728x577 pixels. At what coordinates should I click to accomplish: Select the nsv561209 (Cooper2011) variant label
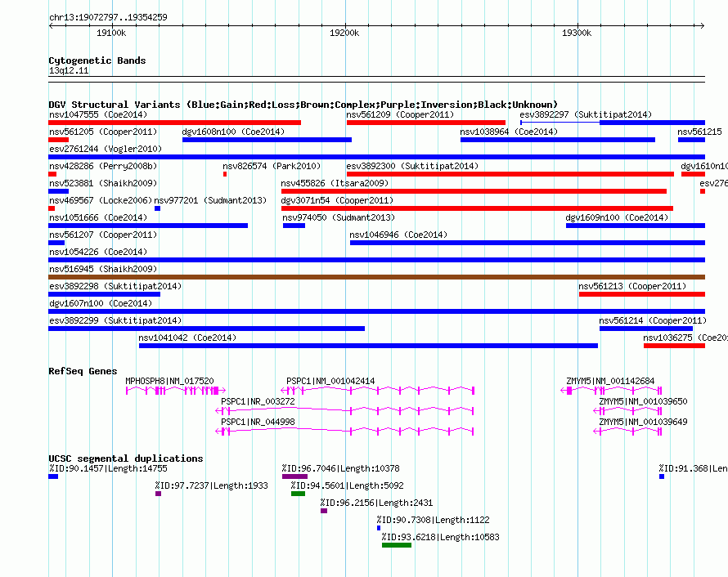[x=400, y=114]
